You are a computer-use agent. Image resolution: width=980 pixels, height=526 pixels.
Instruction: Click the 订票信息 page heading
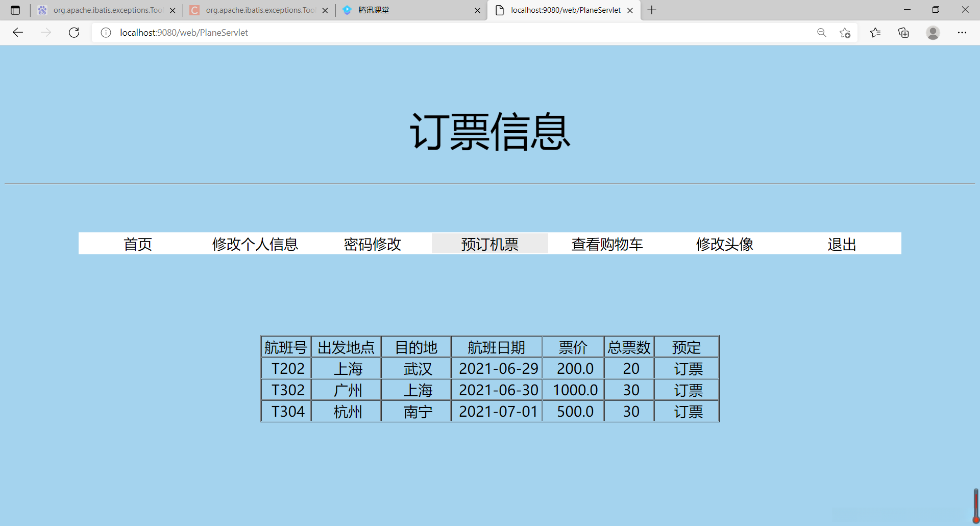point(490,132)
